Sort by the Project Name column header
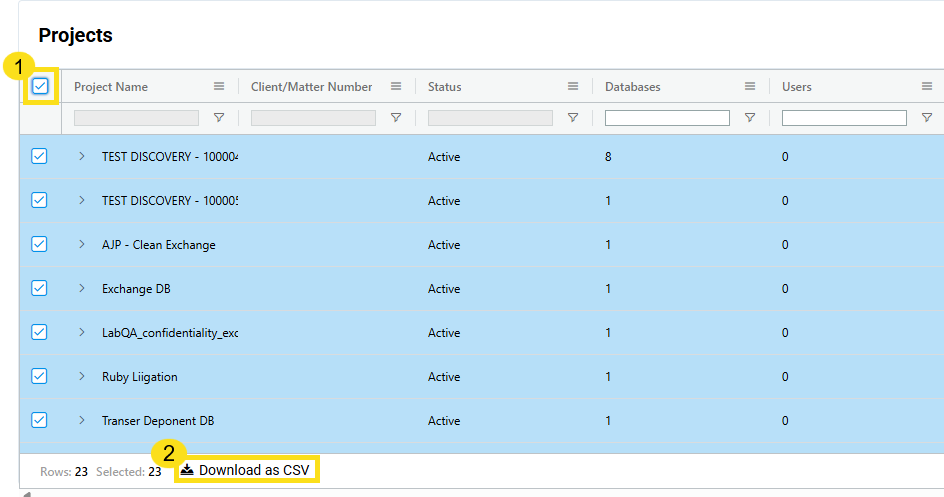 [x=111, y=87]
